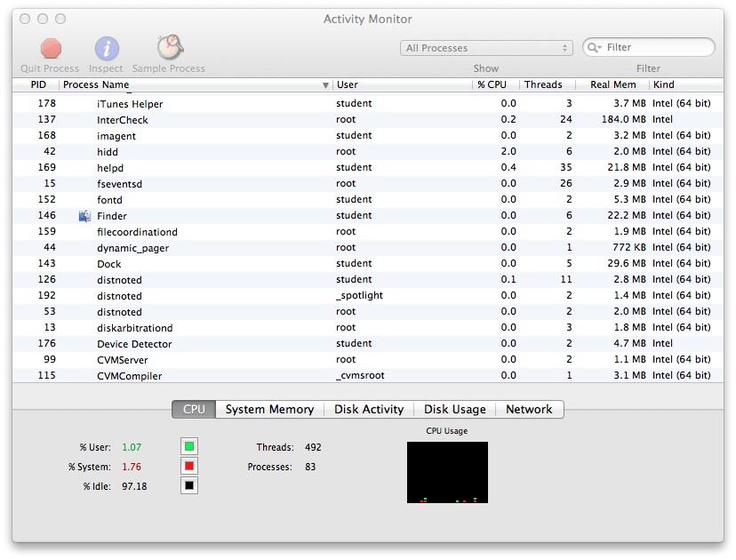Click the magnifier icon in Filter field
The image size is (736, 560).
(595, 47)
